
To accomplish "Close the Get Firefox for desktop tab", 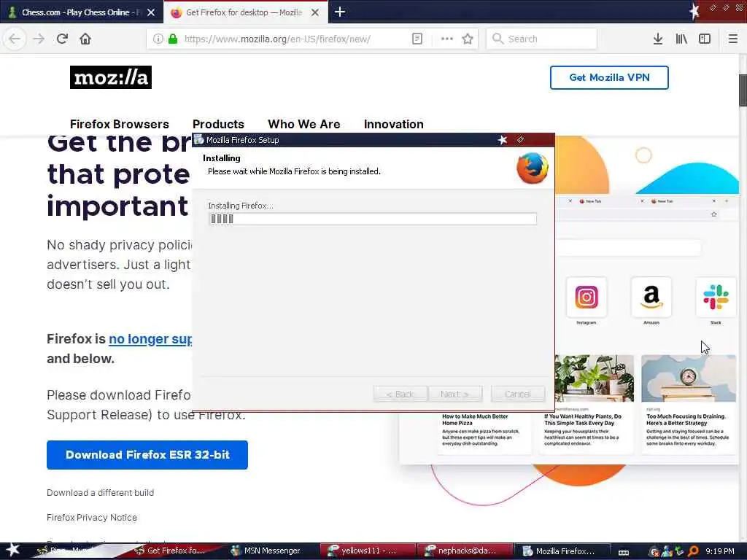I will [315, 12].
